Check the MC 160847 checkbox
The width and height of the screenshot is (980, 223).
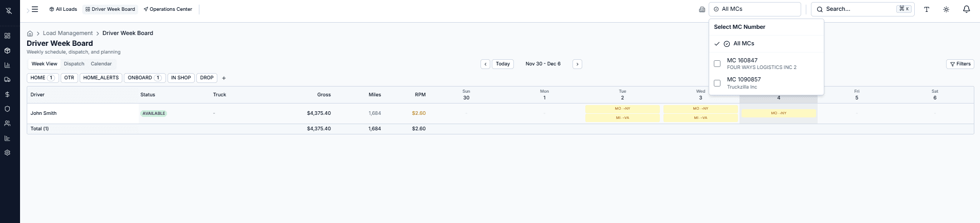point(717,64)
